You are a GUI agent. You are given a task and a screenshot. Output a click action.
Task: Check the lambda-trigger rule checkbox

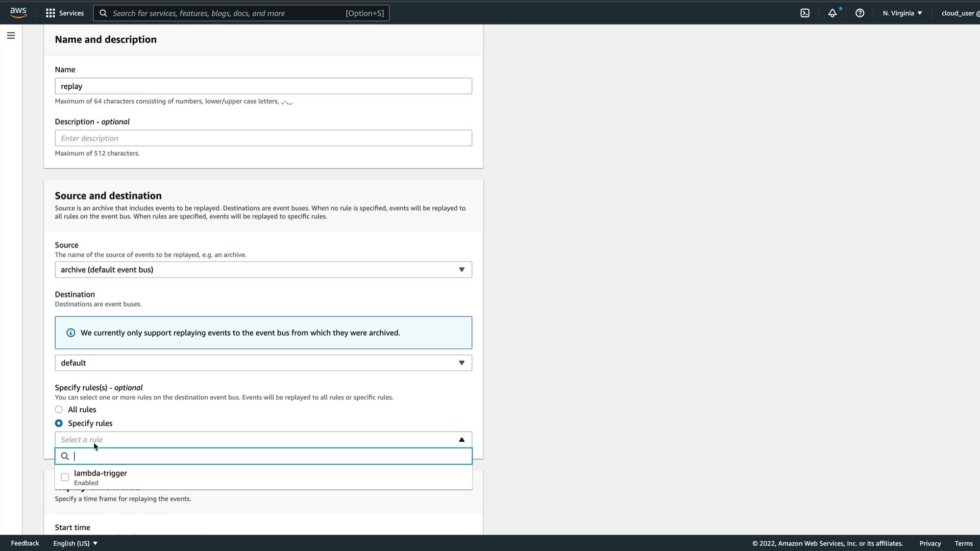tap(65, 478)
